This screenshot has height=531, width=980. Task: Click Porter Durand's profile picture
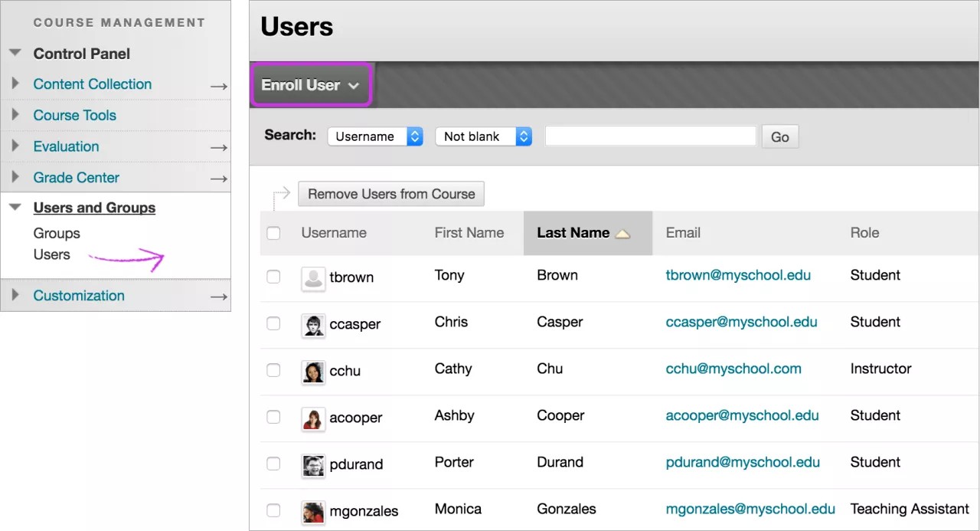point(313,464)
